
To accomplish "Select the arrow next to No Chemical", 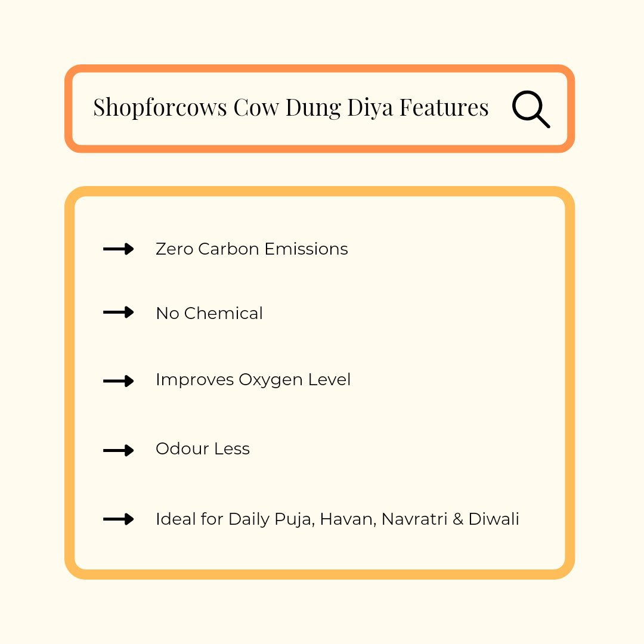I will pyautogui.click(x=118, y=312).
